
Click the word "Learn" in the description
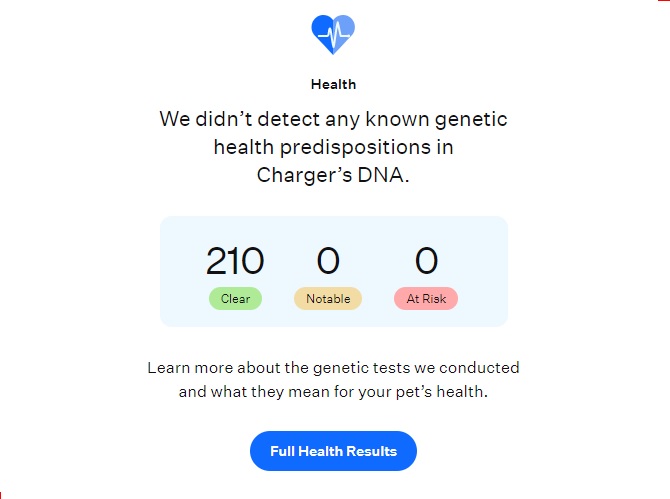click(169, 367)
